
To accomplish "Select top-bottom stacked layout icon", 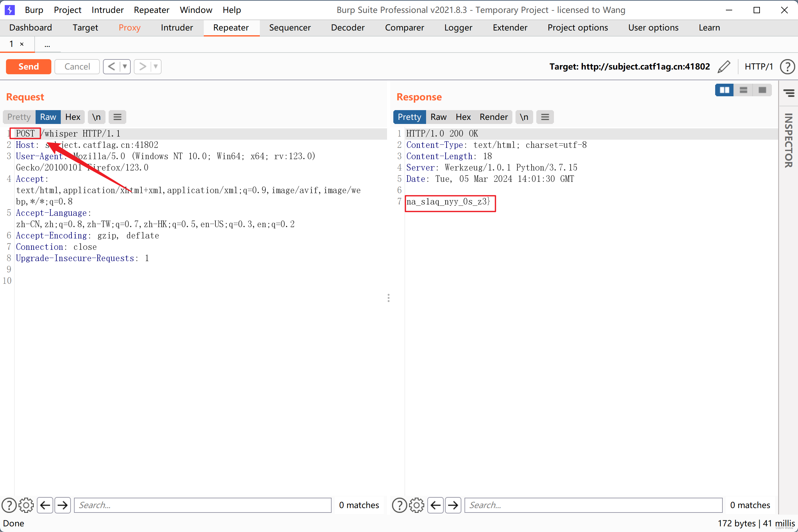I will tap(743, 90).
